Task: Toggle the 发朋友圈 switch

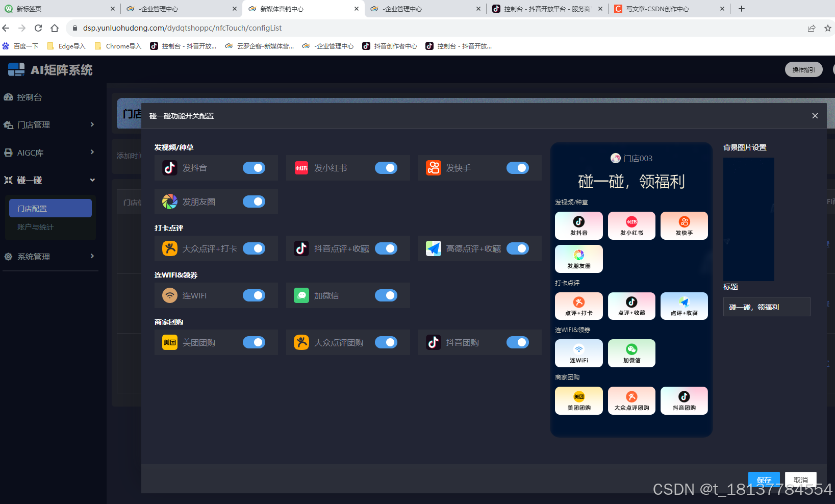Action: tap(254, 201)
